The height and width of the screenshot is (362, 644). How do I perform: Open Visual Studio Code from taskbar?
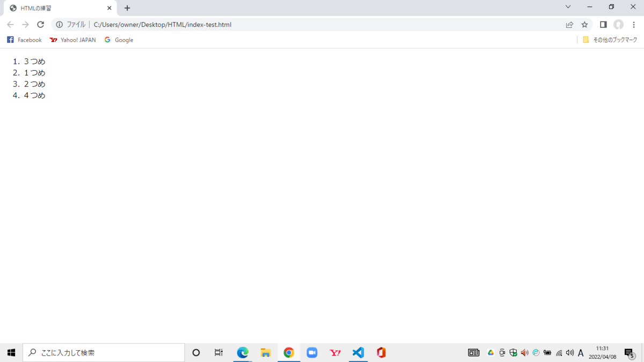point(358,352)
